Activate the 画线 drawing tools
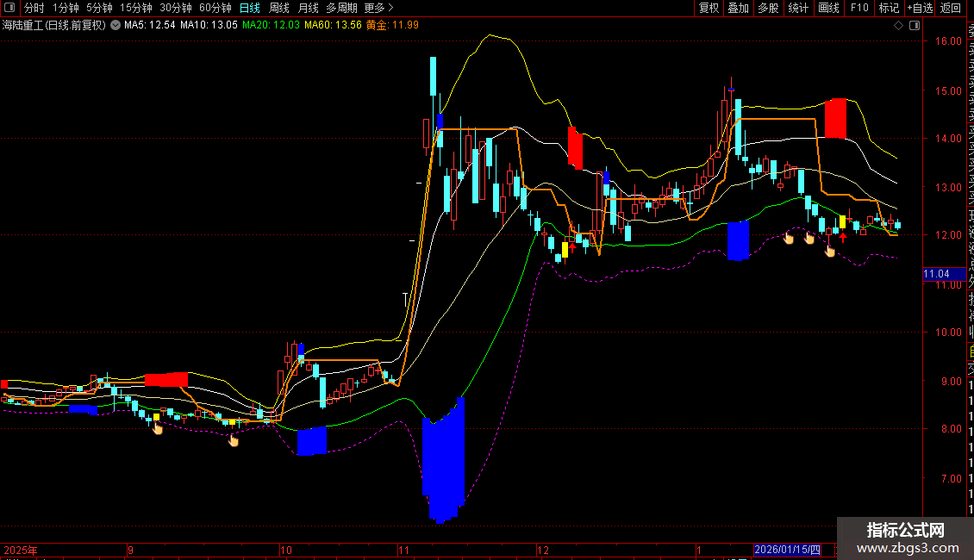Image resolution: width=974 pixels, height=560 pixels. pyautogui.click(x=828, y=8)
